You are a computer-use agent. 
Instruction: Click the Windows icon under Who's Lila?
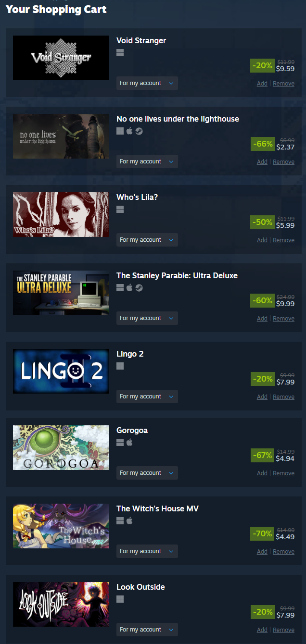(x=120, y=210)
